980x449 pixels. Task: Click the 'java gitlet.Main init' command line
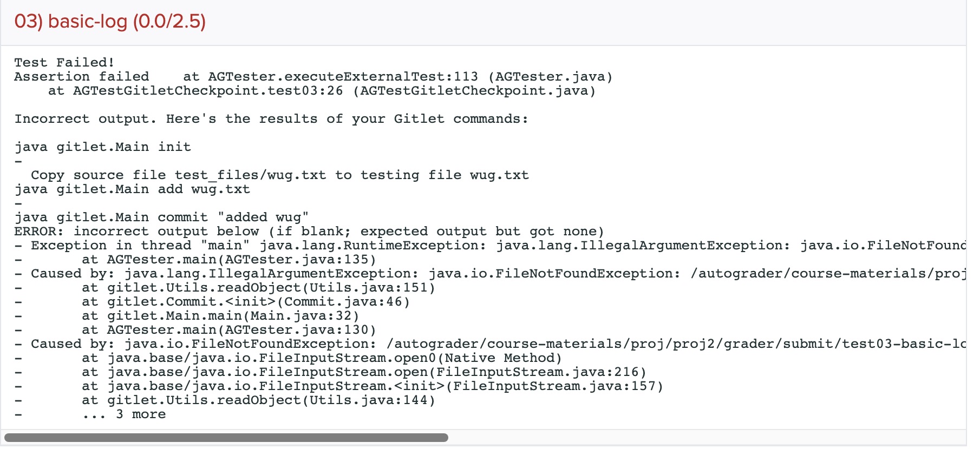103,147
